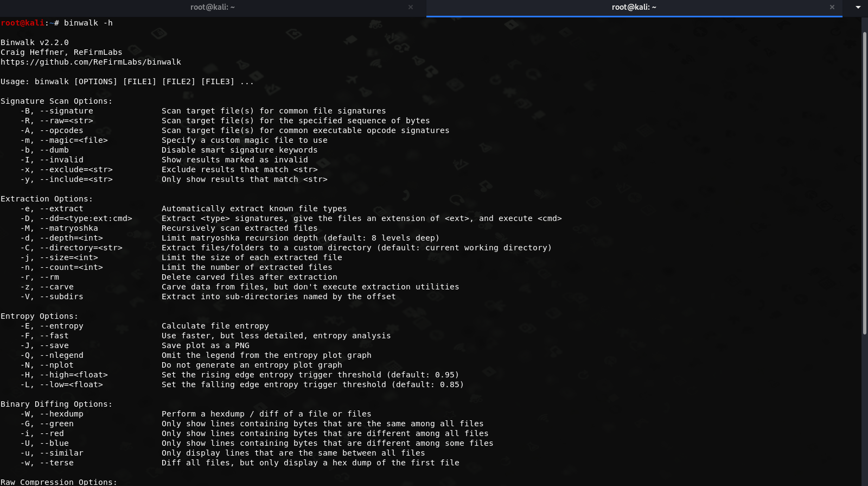The height and width of the screenshot is (486, 868).
Task: Click the '-G, --green' option
Action: 47,424
